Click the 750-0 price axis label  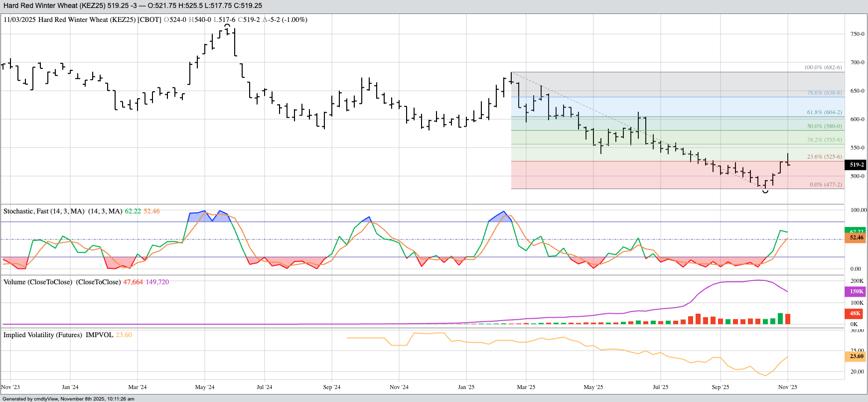coord(857,34)
